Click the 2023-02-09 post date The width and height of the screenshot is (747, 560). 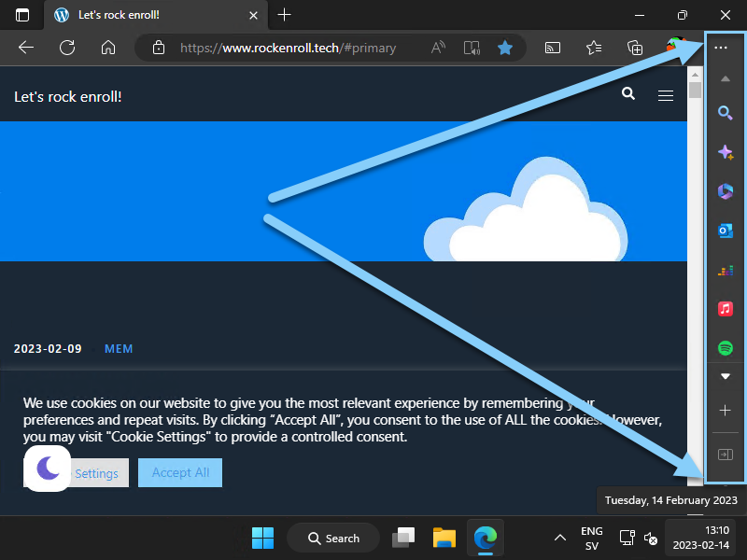[x=48, y=349]
